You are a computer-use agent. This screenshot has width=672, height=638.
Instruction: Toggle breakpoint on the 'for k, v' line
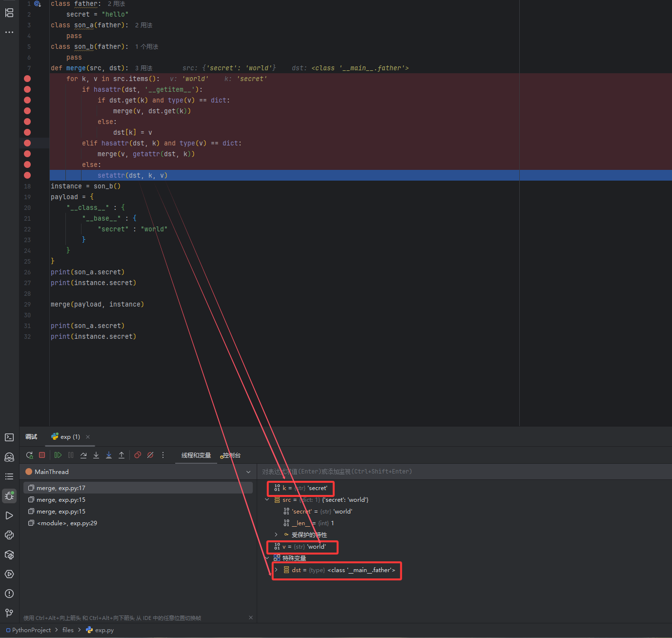(27, 79)
